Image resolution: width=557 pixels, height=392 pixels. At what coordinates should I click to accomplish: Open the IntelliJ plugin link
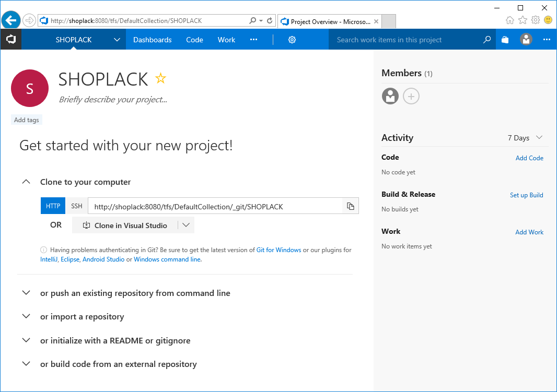tap(49, 259)
